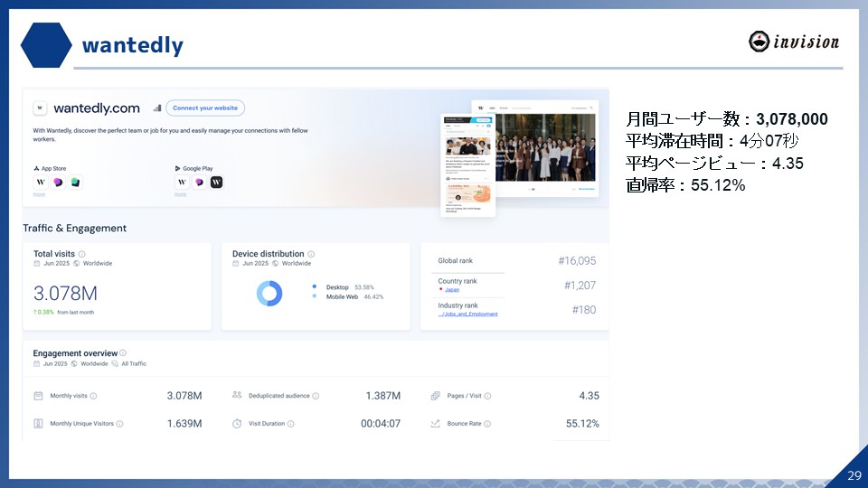Screen dimensions: 868x488
Task: Open the first App Store app icon
Action: [41, 182]
